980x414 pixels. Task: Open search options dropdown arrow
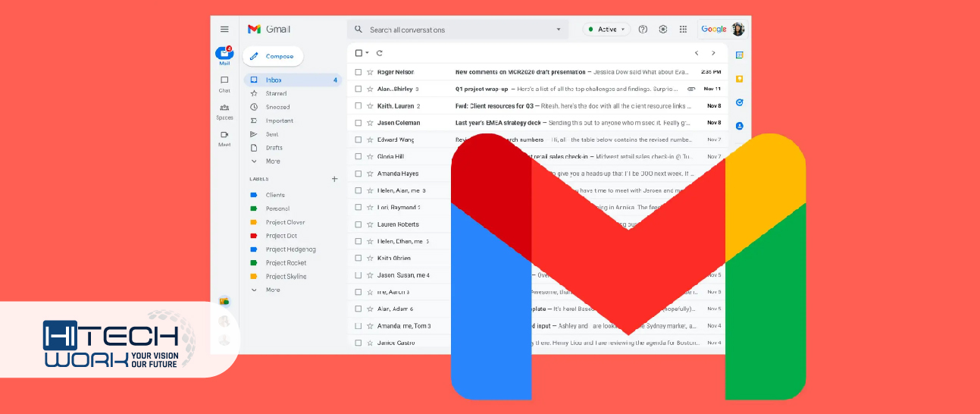tap(559, 30)
